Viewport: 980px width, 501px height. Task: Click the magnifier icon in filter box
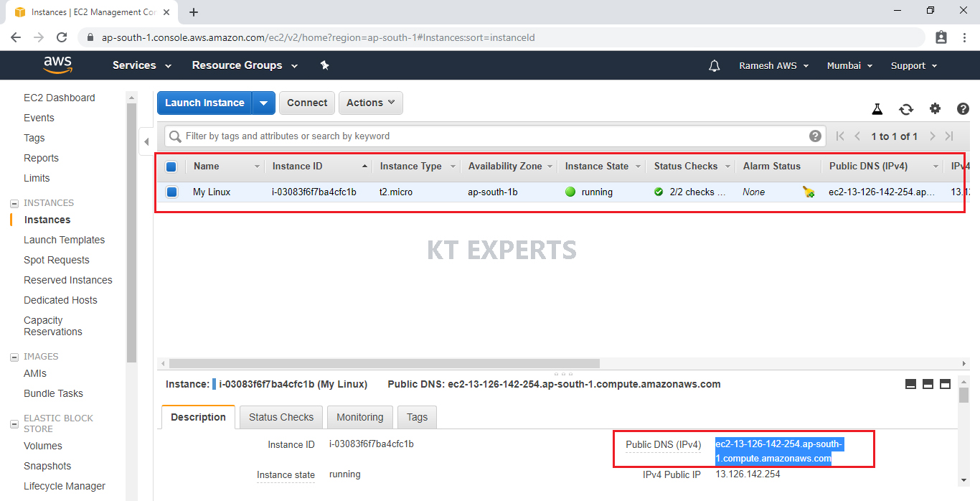[x=175, y=136]
